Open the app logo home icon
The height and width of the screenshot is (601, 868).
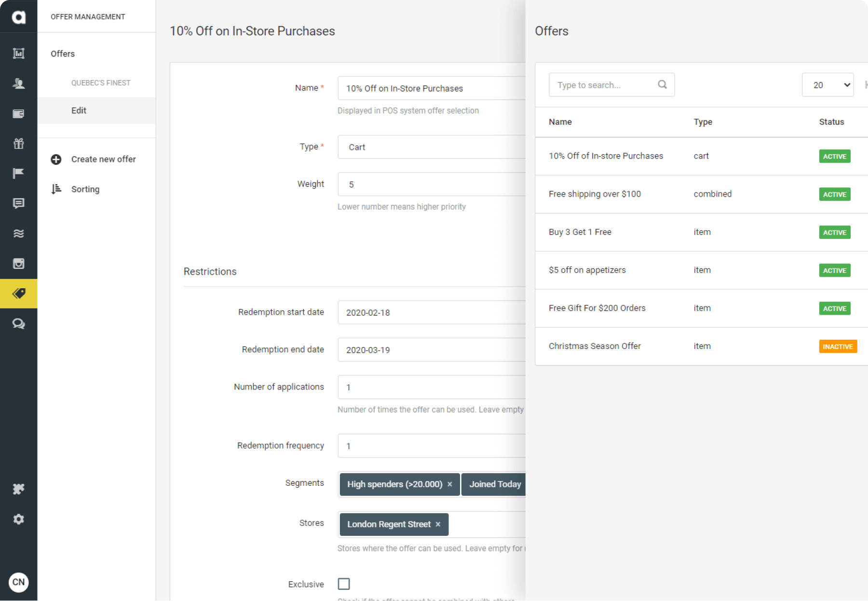[x=18, y=17]
